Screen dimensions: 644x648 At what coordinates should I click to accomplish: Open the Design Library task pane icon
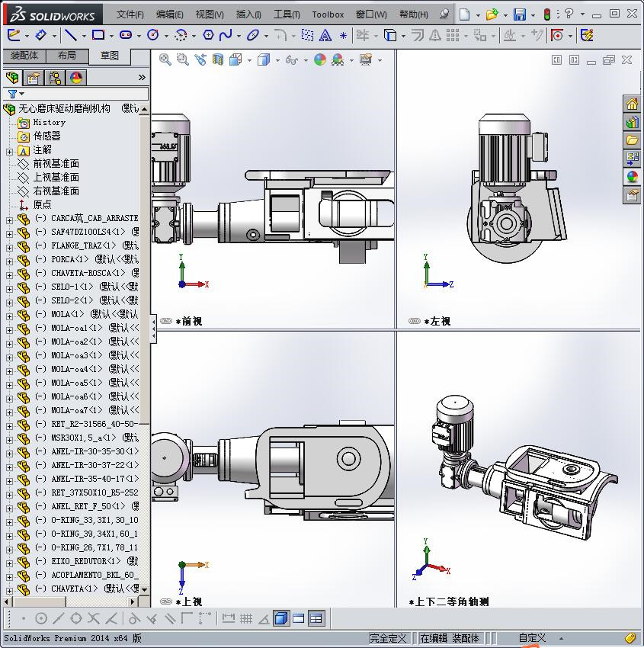pos(632,122)
